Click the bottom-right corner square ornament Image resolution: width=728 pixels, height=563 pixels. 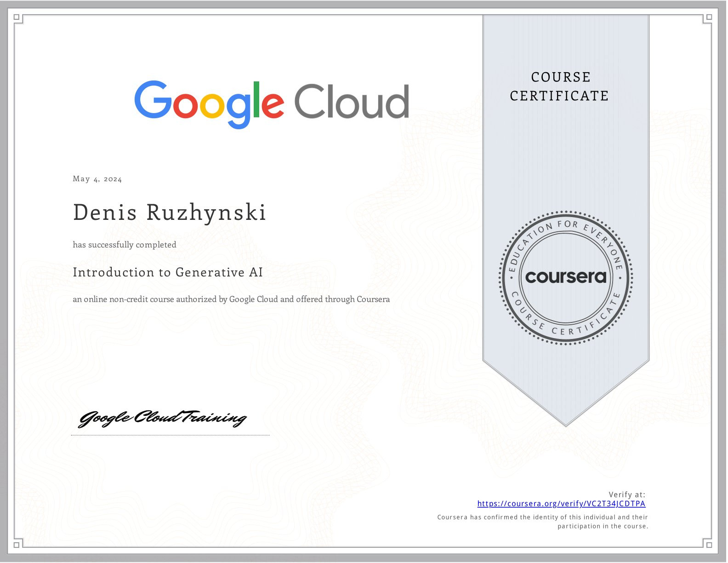pos(709,545)
